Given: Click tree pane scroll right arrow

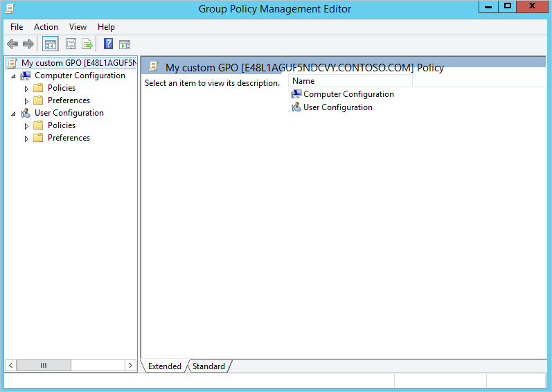Looking at the screenshot, I should click(130, 365).
